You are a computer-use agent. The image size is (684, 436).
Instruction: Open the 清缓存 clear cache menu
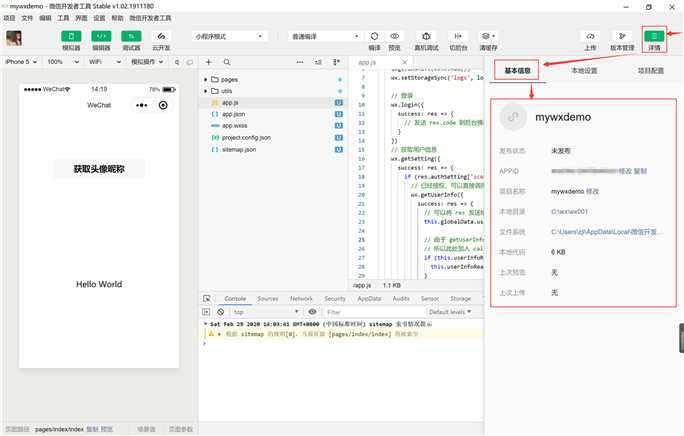coord(488,36)
